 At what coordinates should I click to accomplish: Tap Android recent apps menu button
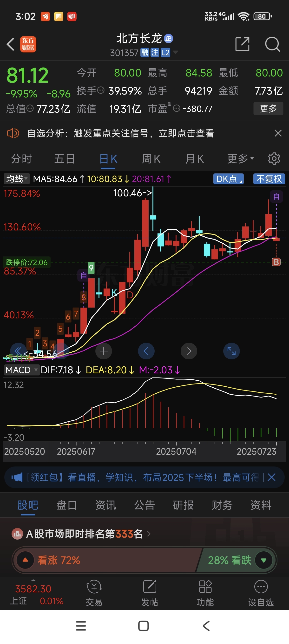[81, 626]
